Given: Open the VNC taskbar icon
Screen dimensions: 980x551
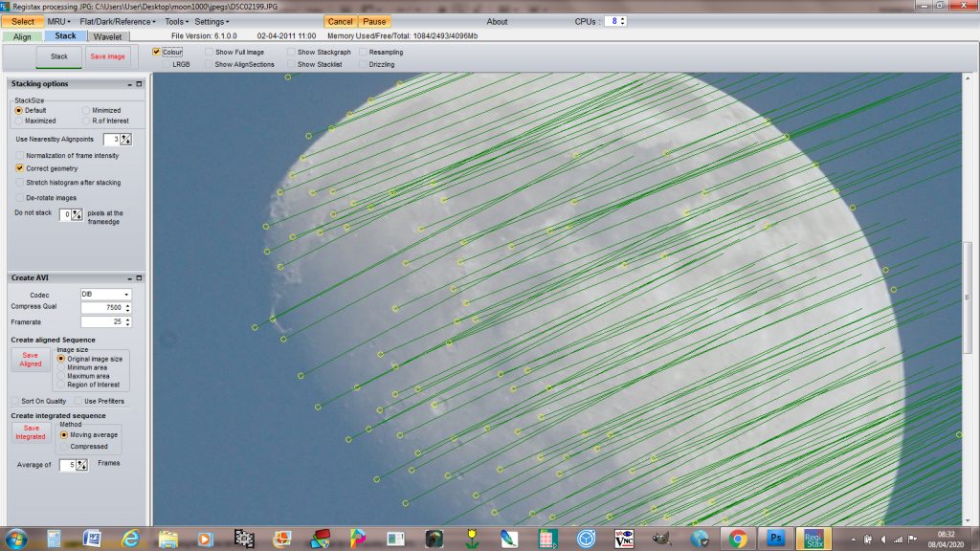Looking at the screenshot, I should click(x=624, y=539).
